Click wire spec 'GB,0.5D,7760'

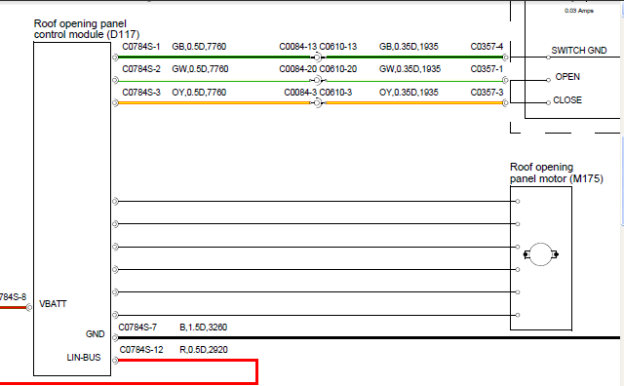click(x=199, y=47)
